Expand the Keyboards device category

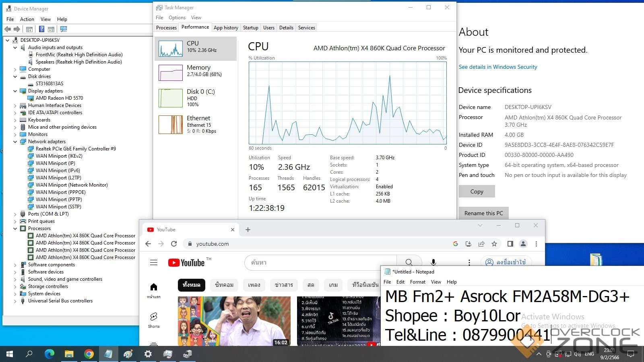pos(15,120)
